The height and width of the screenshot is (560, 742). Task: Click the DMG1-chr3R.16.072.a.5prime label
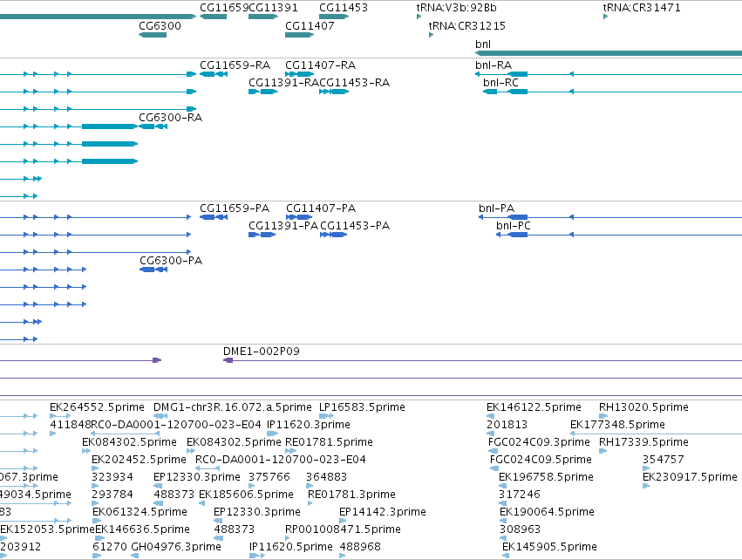click(232, 407)
